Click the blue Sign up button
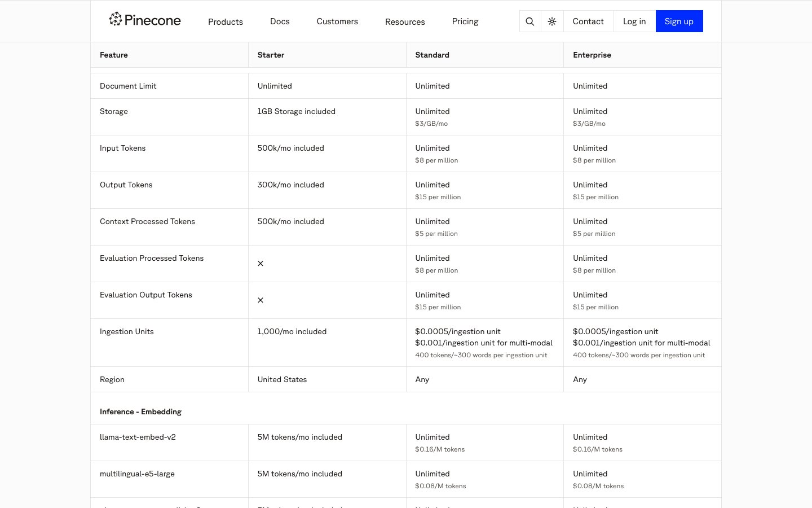This screenshot has width=812, height=508. pyautogui.click(x=679, y=21)
